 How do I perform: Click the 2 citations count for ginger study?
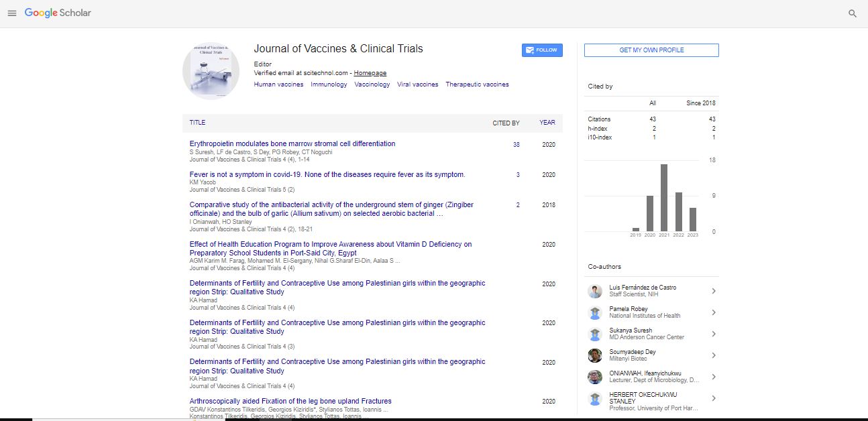[518, 205]
